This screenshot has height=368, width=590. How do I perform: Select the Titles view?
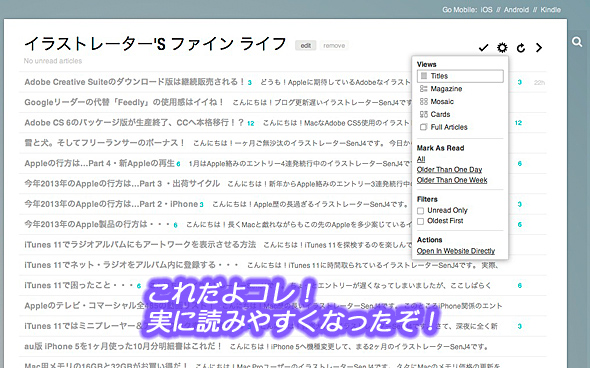(460, 76)
